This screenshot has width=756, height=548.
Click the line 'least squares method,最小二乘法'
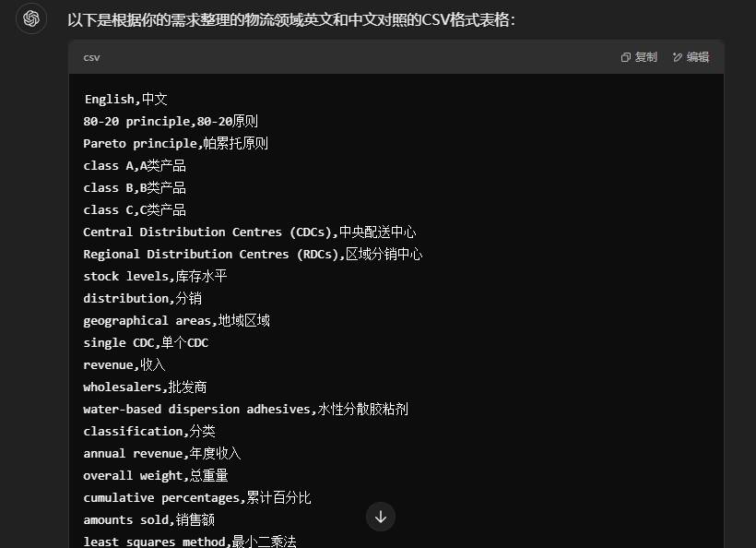190,542
